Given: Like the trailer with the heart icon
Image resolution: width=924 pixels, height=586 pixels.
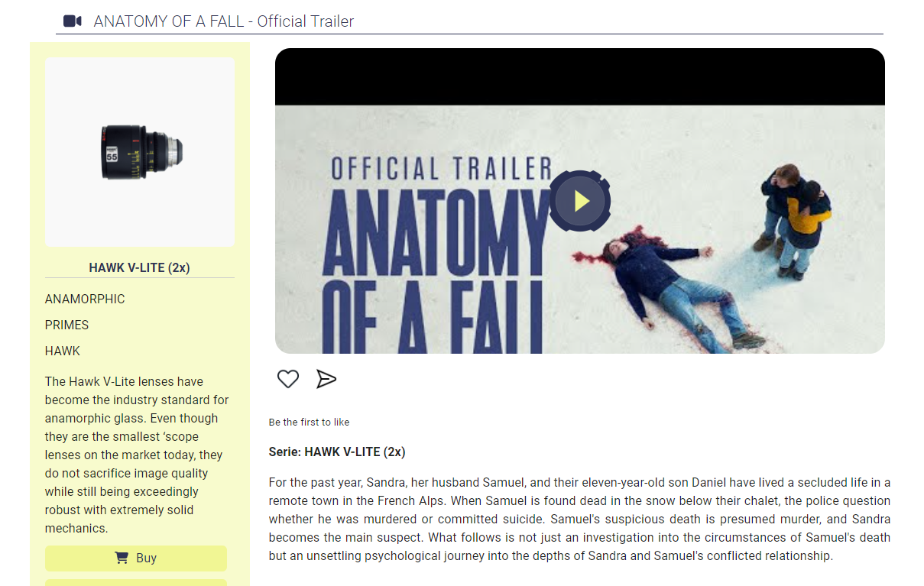Looking at the screenshot, I should (x=288, y=379).
